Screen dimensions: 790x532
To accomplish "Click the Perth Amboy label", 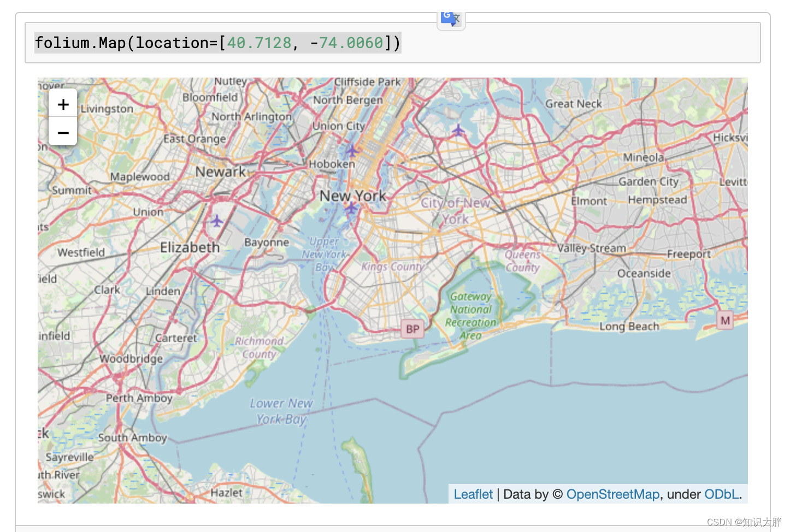I will pyautogui.click(x=139, y=398).
